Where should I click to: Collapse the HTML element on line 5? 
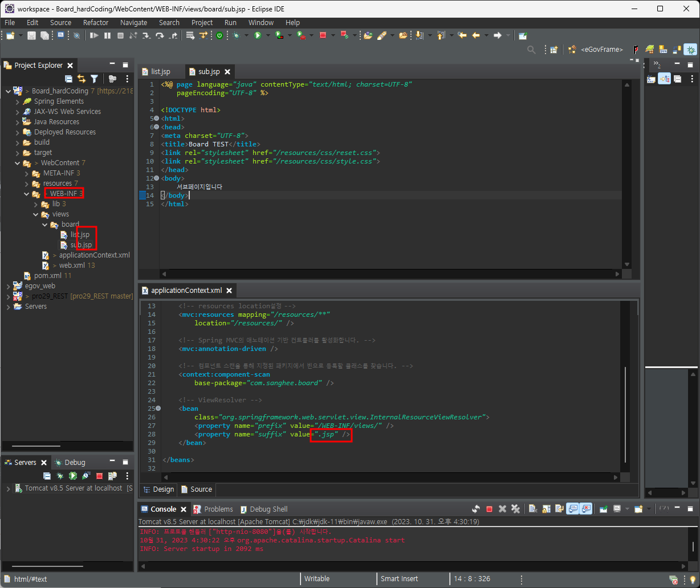pos(156,119)
